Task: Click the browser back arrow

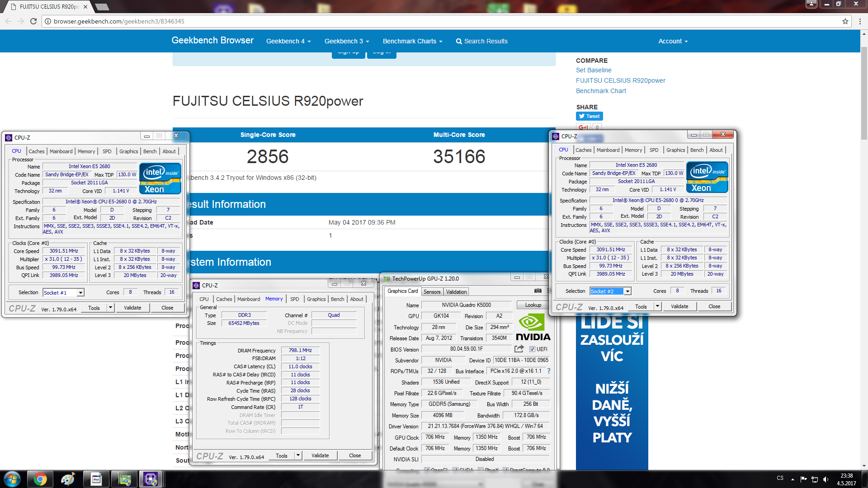Action: pos(8,21)
